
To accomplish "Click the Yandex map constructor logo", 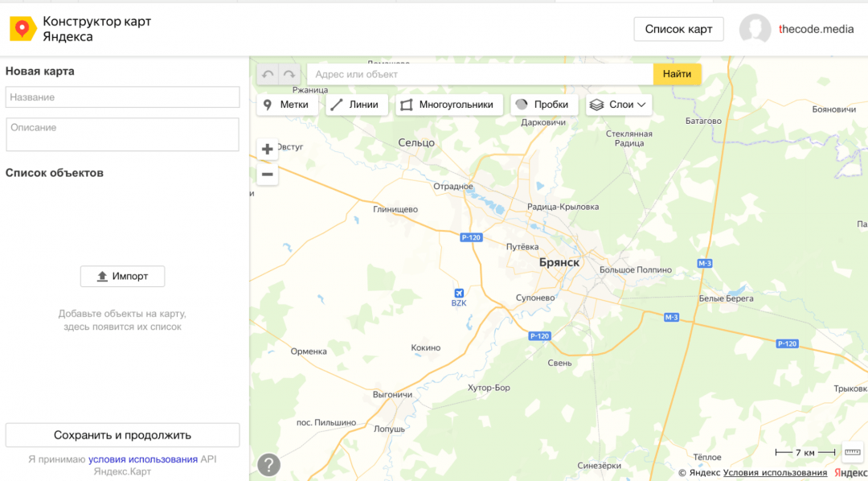I will [x=23, y=29].
